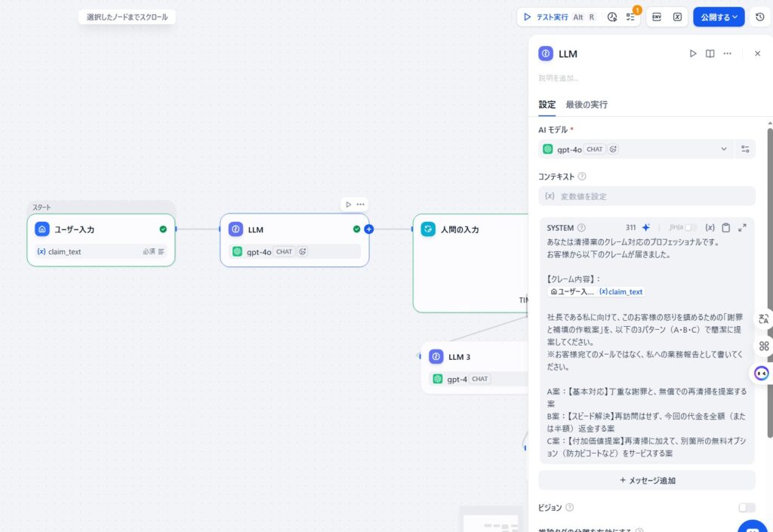Viewport: 773px width, 532px height.
Task: View version history via clock icon top-right
Action: point(759,17)
